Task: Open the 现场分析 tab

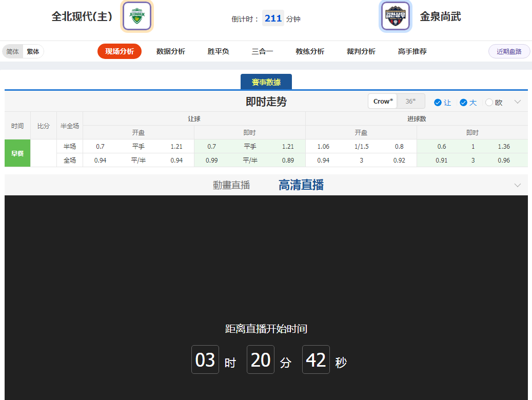Action: (120, 51)
